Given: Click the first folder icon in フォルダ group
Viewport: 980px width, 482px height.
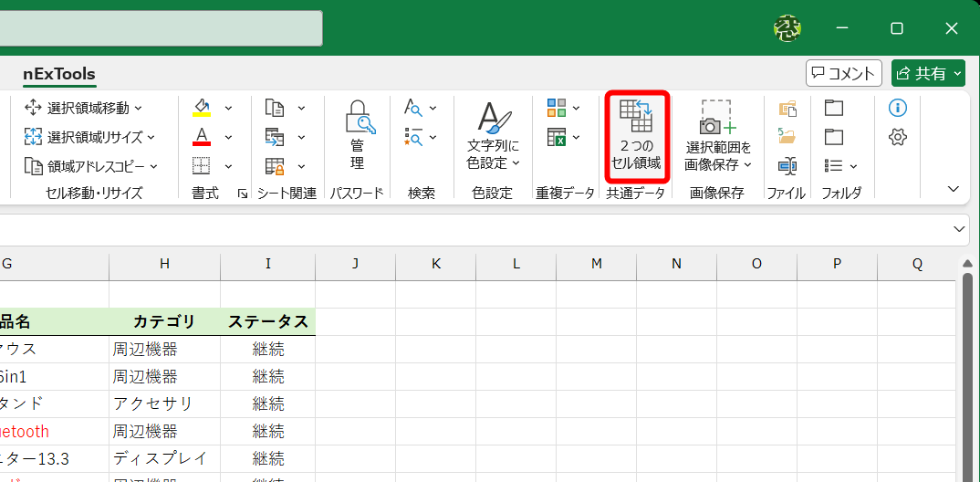Looking at the screenshot, I should 834,108.
